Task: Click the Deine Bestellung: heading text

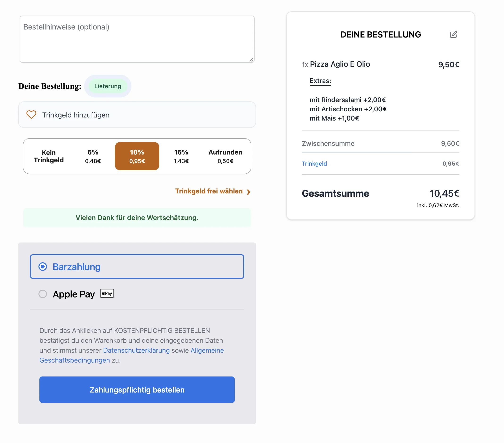Action: (50, 86)
